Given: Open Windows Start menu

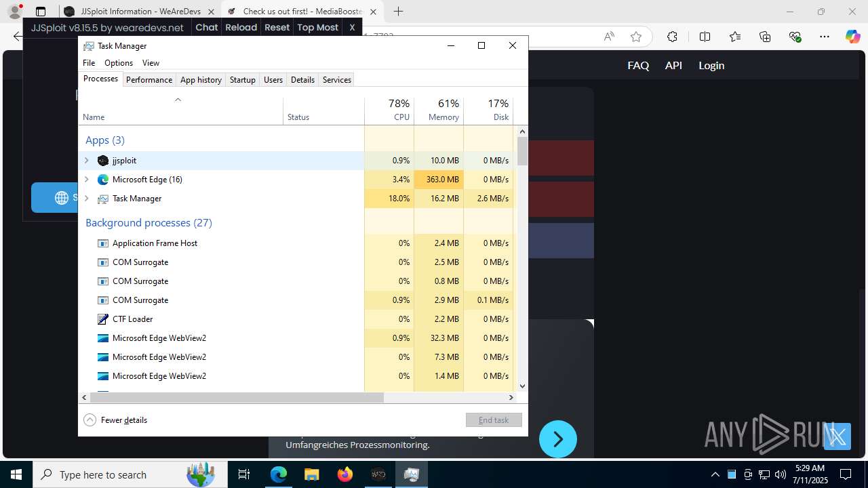Looking at the screenshot, I should [16, 474].
